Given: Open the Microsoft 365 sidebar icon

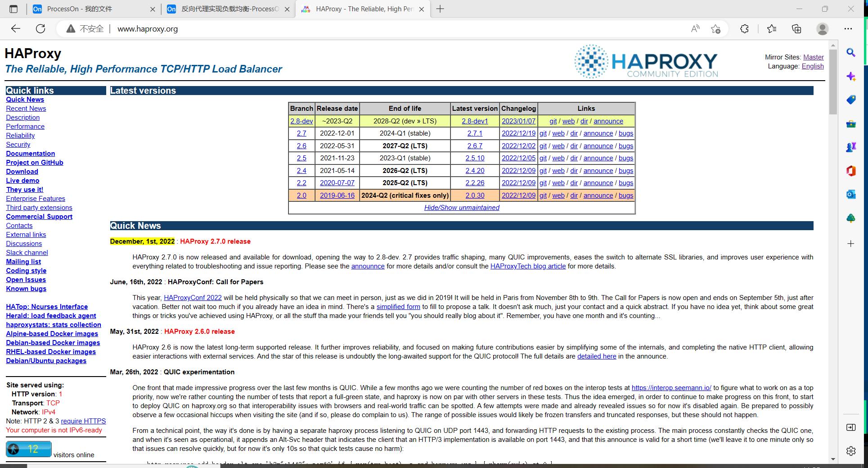Looking at the screenshot, I should coord(851,171).
